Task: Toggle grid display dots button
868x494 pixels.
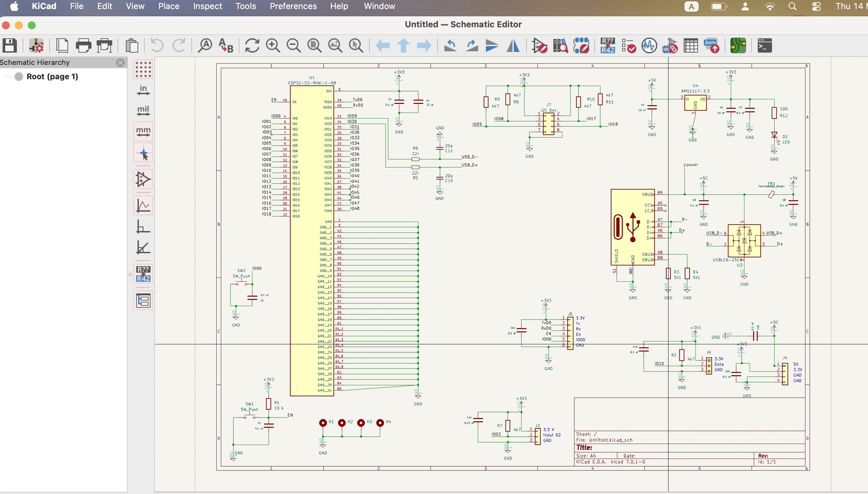Action: tap(143, 69)
